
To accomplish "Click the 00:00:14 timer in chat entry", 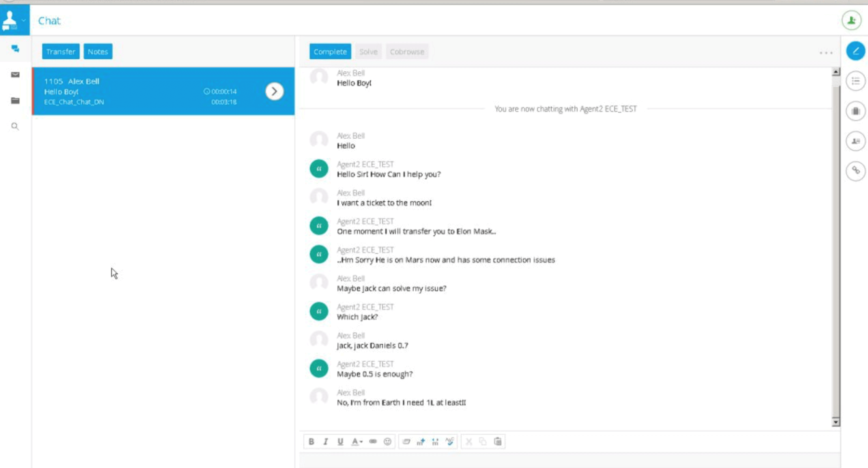I will click(x=220, y=92).
